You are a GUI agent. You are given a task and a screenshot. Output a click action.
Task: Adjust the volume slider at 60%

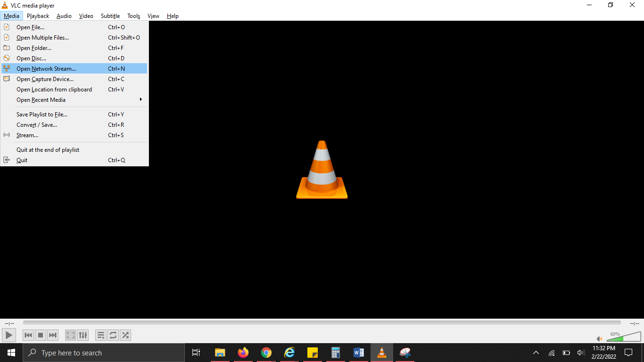coord(624,337)
